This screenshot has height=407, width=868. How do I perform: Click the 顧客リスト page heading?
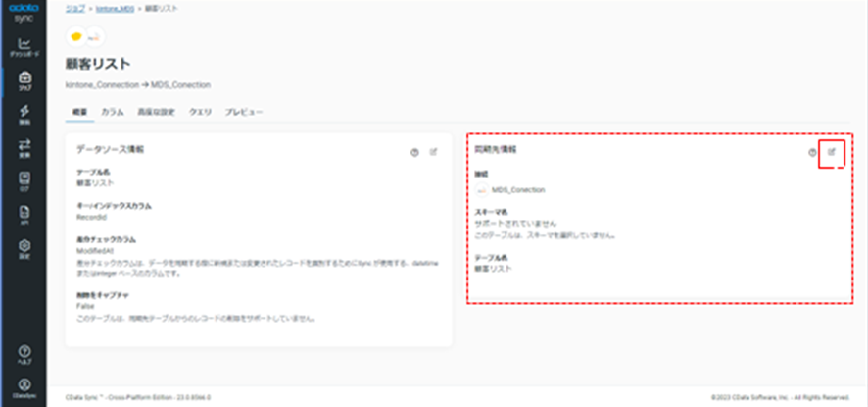click(98, 64)
